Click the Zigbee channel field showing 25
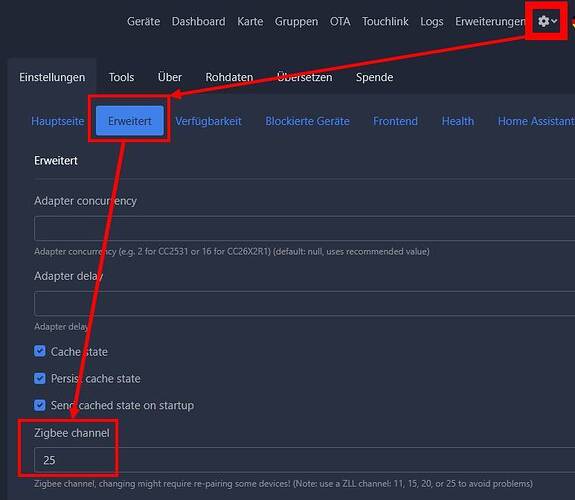This screenshot has width=575, height=500. coord(304,460)
